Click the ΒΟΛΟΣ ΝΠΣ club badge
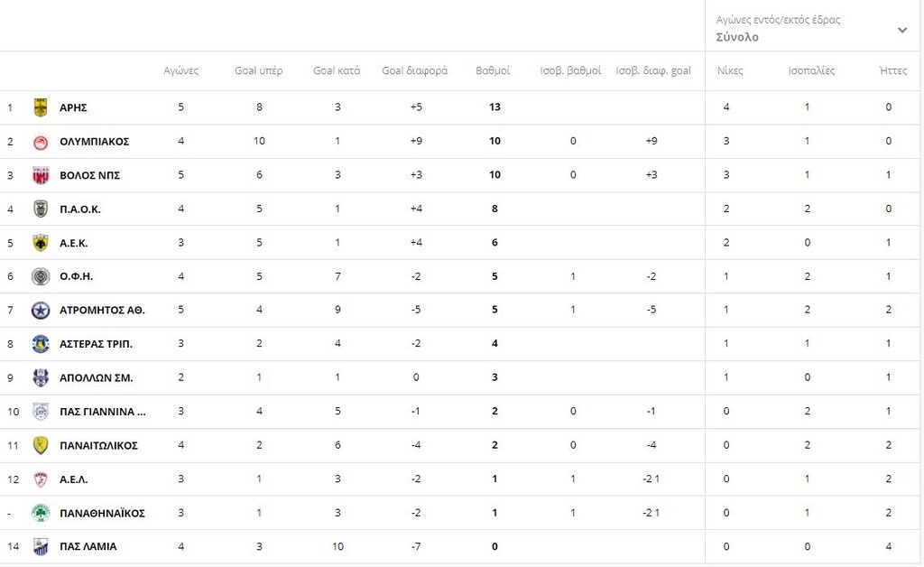Viewport: 924px width, 567px height. [40, 175]
